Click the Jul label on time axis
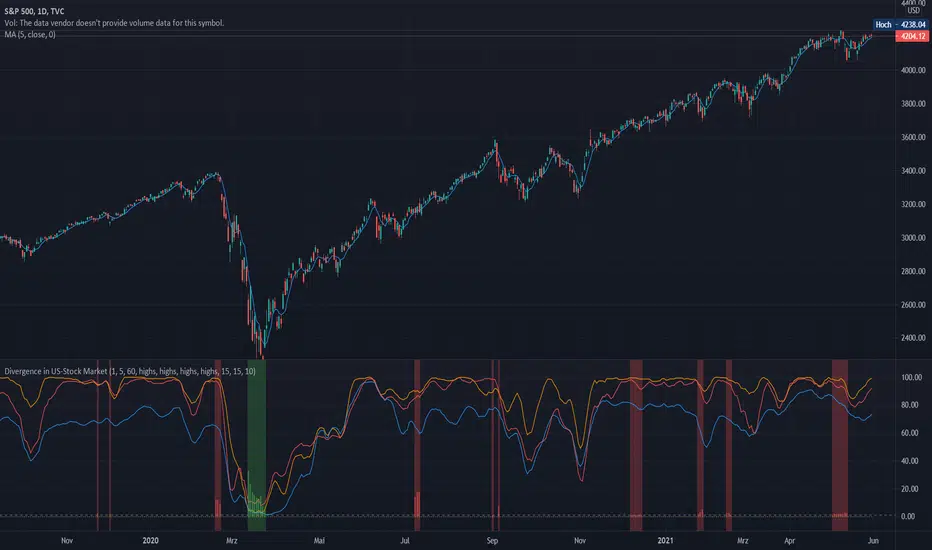 point(405,540)
